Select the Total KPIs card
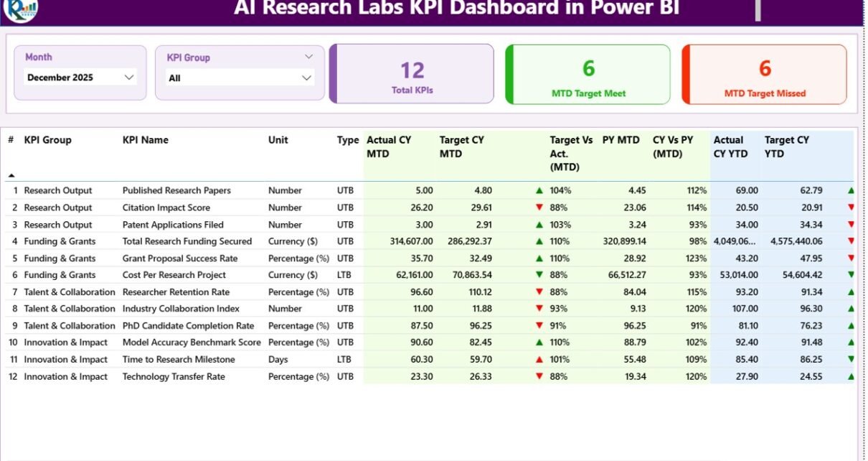The image size is (868, 461). (412, 75)
